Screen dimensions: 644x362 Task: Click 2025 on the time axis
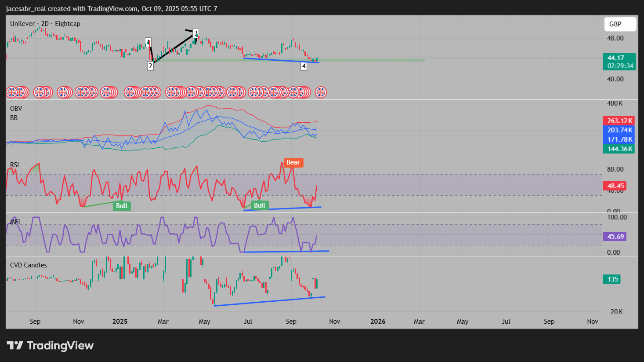pyautogui.click(x=120, y=322)
